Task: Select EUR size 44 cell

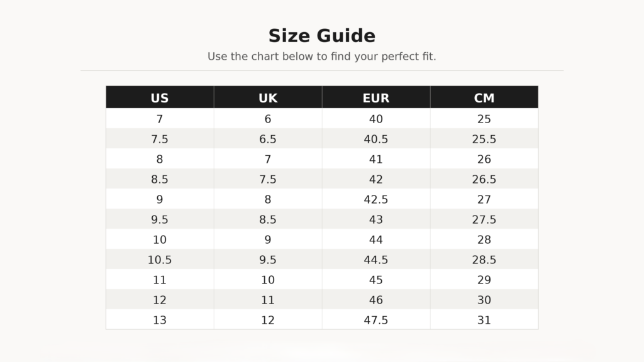Action: click(x=376, y=239)
